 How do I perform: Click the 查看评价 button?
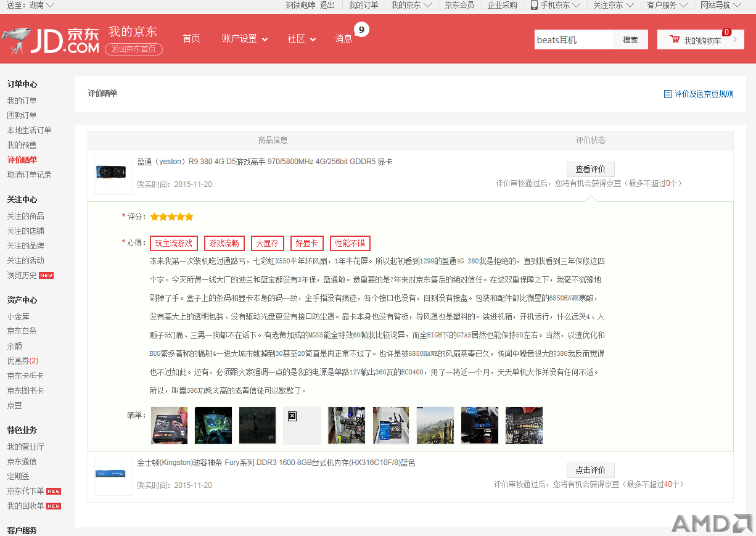point(591,169)
